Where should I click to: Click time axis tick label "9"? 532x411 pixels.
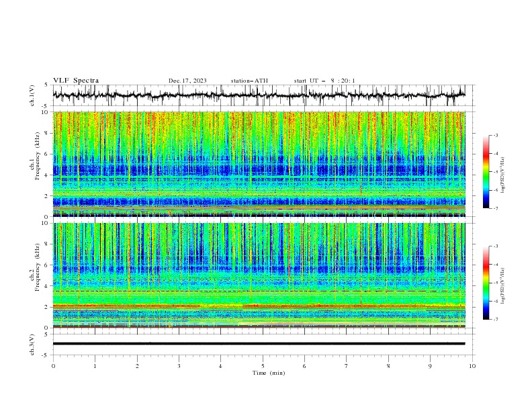pyautogui.click(x=430, y=366)
